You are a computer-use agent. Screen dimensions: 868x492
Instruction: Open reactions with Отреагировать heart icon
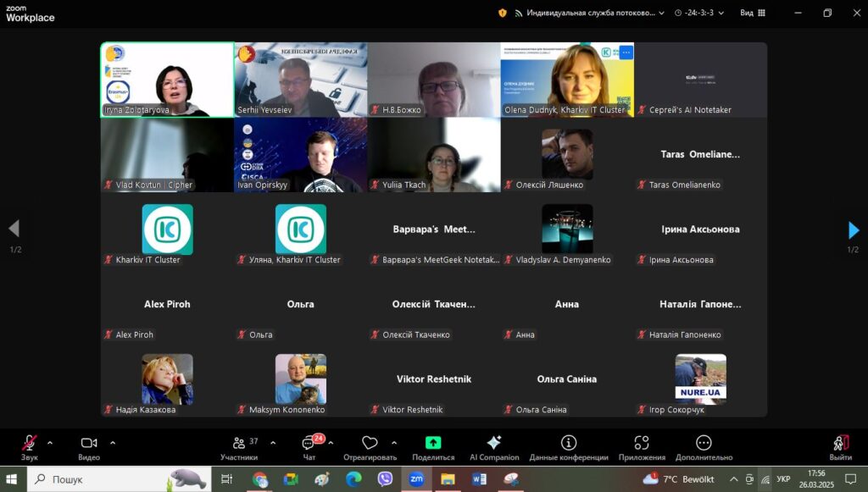(x=370, y=448)
